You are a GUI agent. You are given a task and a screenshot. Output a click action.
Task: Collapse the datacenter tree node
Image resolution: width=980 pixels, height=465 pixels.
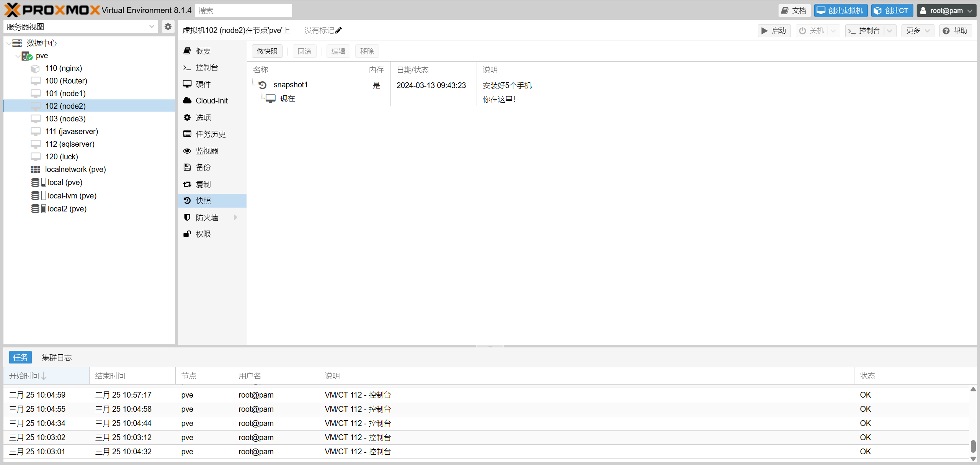pyautogui.click(x=8, y=43)
